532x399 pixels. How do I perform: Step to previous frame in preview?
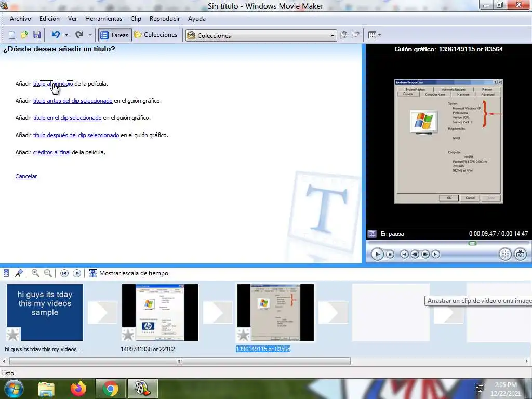415,254
